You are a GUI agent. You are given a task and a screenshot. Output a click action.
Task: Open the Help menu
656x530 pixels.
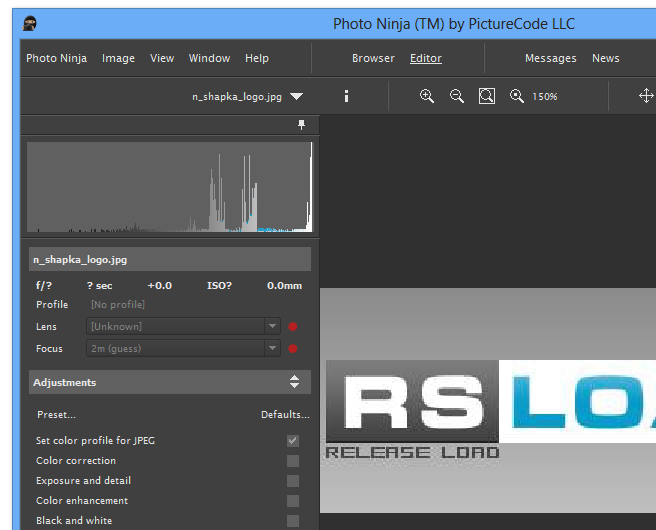(257, 58)
